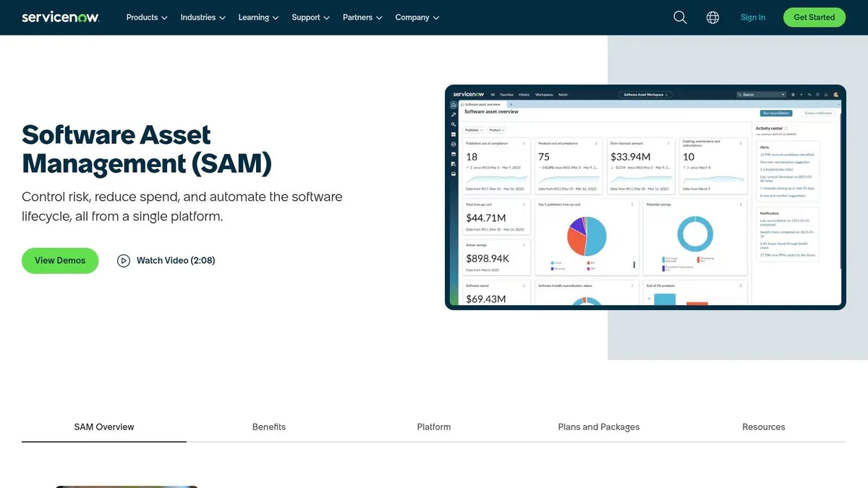Expand the Learning menu
The width and height of the screenshot is (868, 488).
(x=258, y=17)
